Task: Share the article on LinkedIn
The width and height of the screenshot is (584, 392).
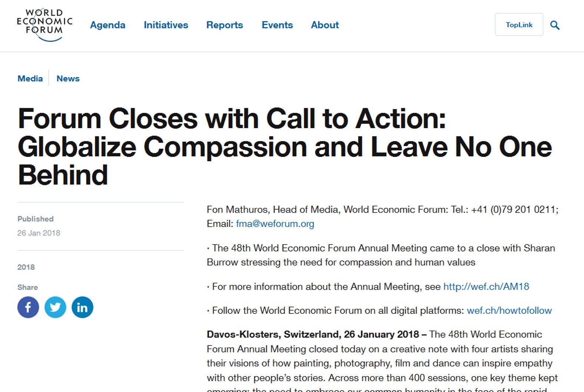Action: [82, 307]
